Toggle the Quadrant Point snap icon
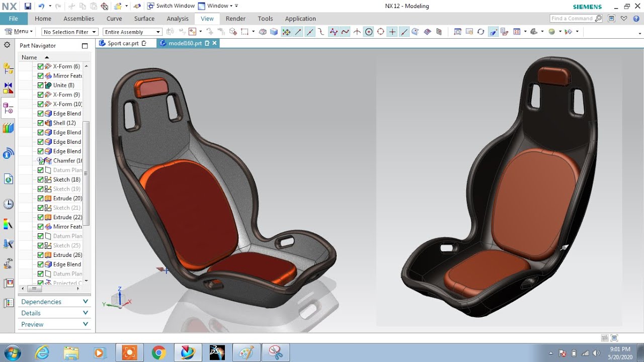 pyautogui.click(x=380, y=32)
